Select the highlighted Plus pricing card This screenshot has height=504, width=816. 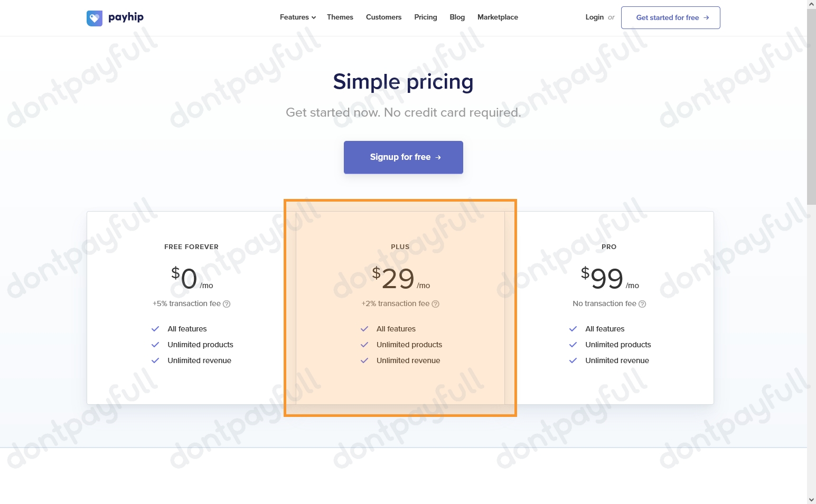[400, 307]
